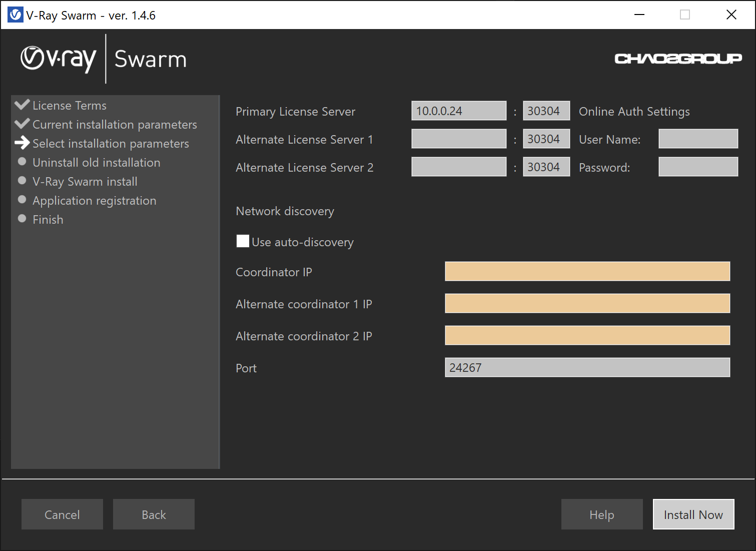The width and height of the screenshot is (756, 551).
Task: Click the Alternate coordinator 2 IP label
Action: (x=304, y=336)
